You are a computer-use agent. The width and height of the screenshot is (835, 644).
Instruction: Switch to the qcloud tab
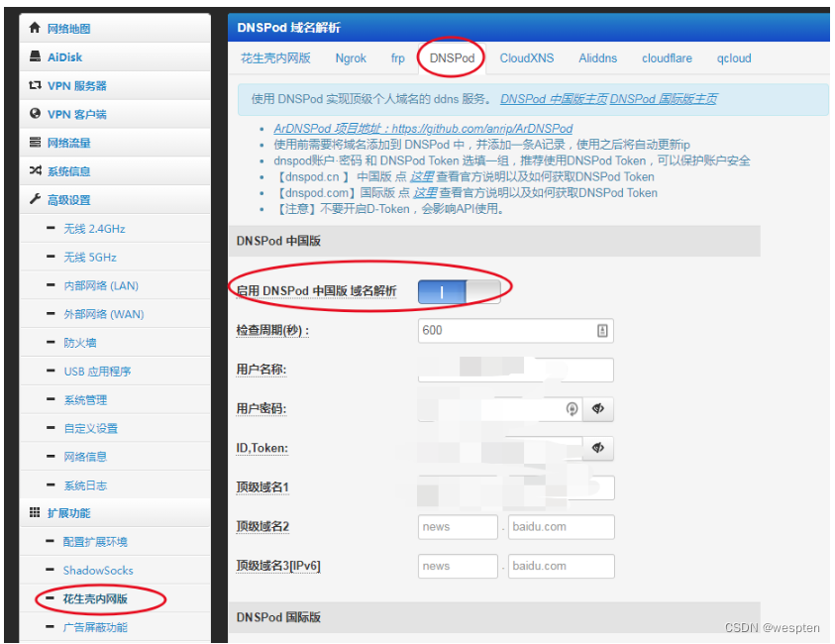734,58
